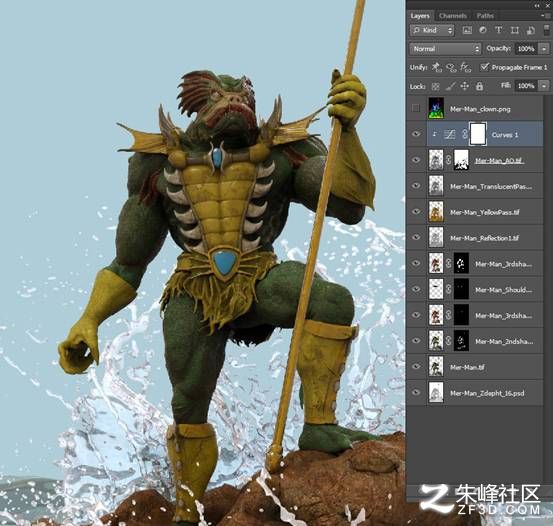The height and width of the screenshot is (526, 553).
Task: Hide the Mer-Man_Reflection1.tif layer
Action: pos(416,237)
